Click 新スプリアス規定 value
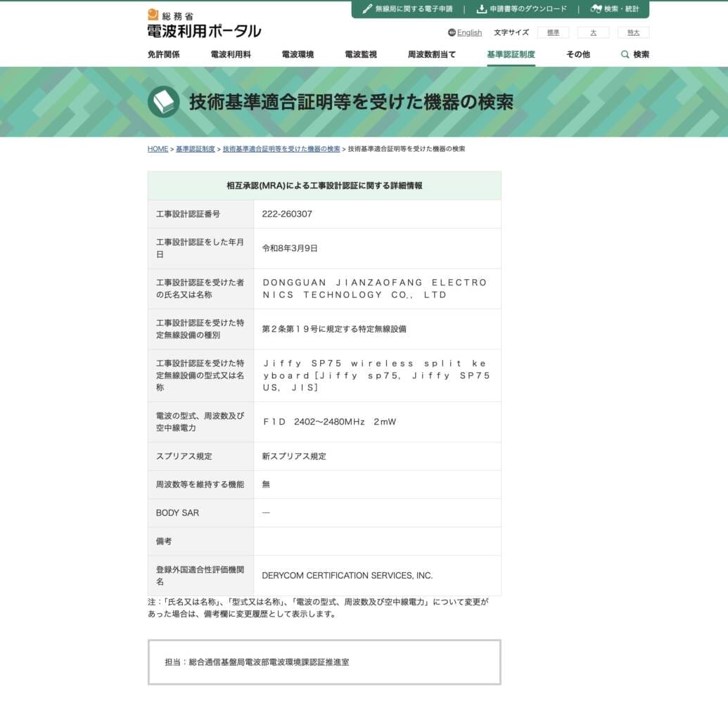728x703 pixels. pos(294,456)
